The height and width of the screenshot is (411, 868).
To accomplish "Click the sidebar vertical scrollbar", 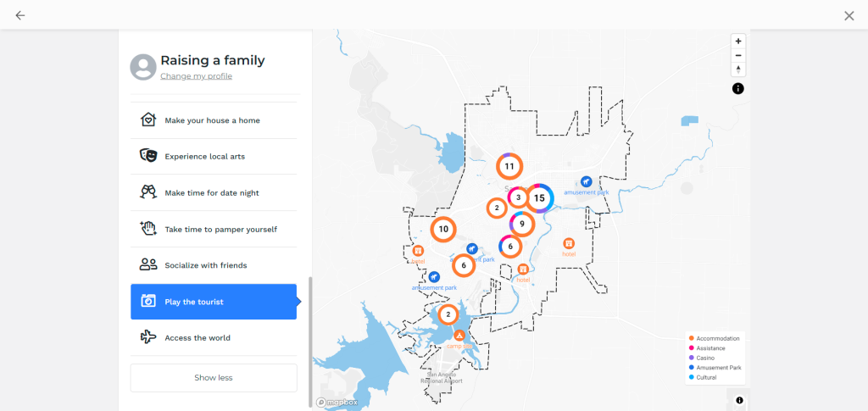I will 310,342.
